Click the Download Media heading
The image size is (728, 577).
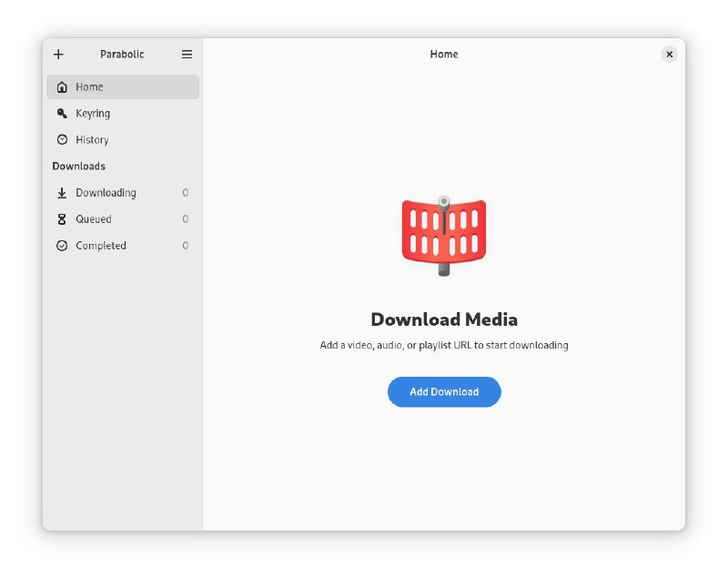pyautogui.click(x=444, y=319)
